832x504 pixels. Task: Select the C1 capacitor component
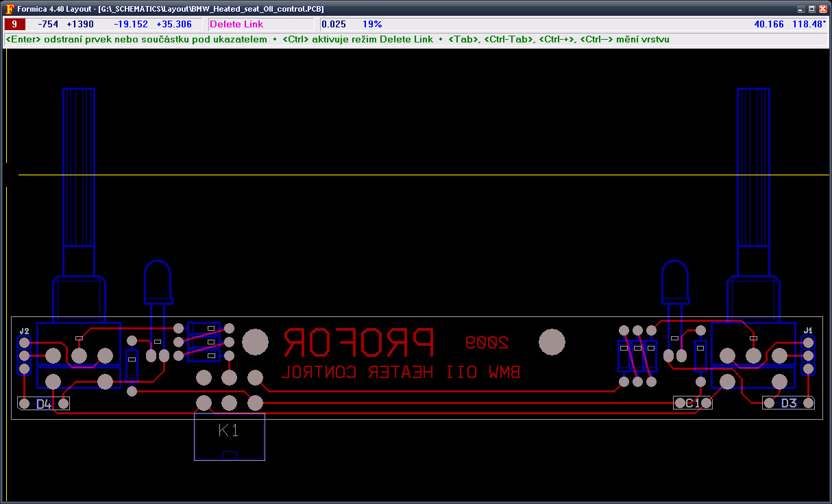tap(693, 403)
